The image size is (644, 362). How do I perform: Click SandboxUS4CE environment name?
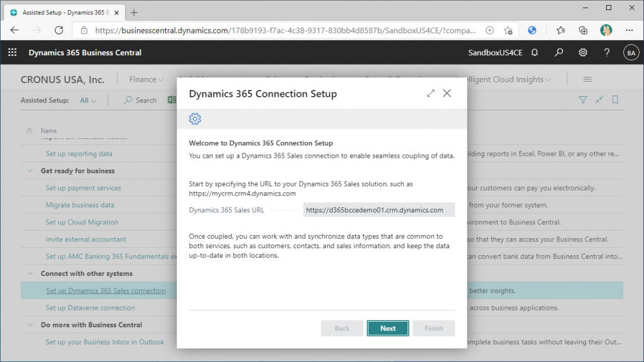pos(496,53)
